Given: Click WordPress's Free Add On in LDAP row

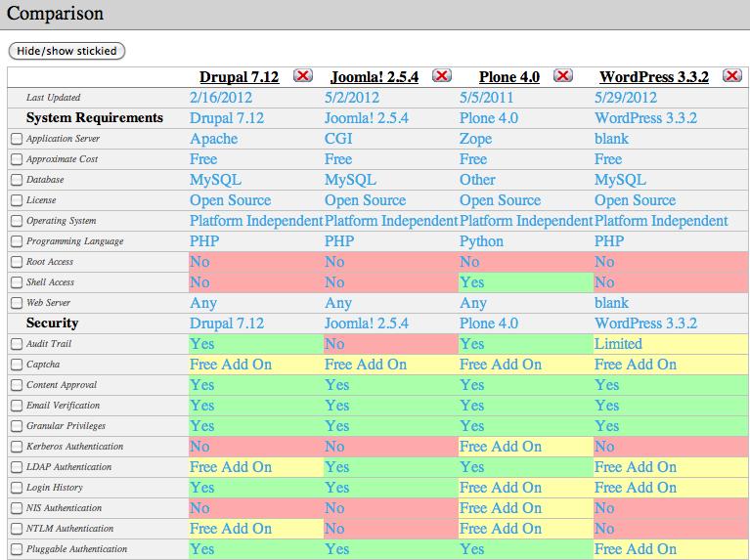Looking at the screenshot, I should pyautogui.click(x=636, y=467).
